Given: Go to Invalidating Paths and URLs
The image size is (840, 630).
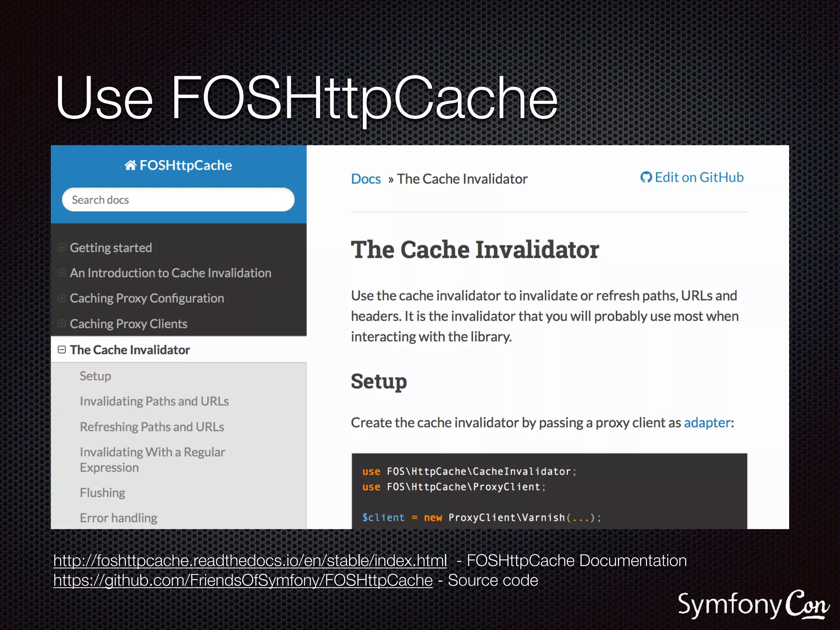Looking at the screenshot, I should point(154,401).
